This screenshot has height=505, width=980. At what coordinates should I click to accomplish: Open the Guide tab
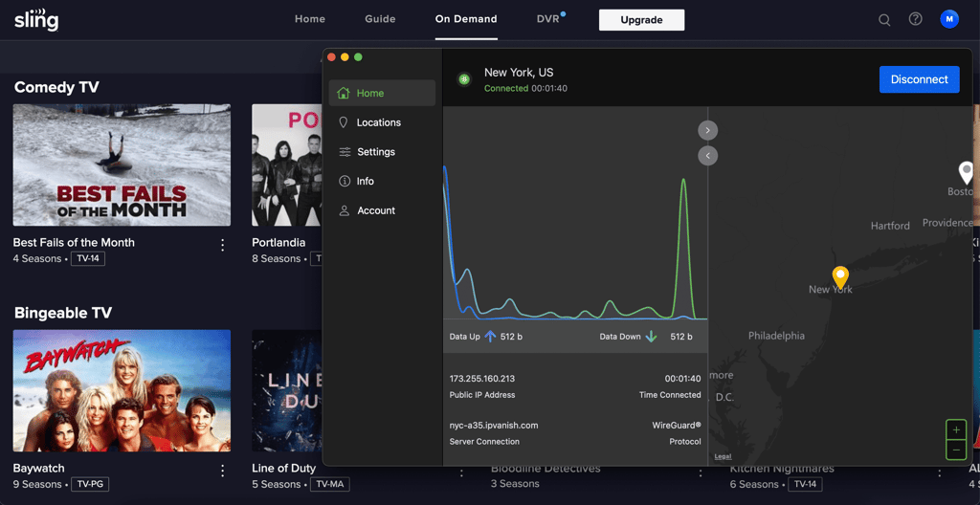380,19
